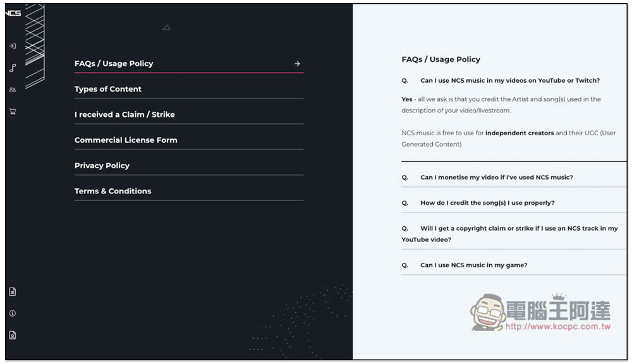Open the music note icon in sidebar
The image size is (632, 364).
pyautogui.click(x=13, y=68)
